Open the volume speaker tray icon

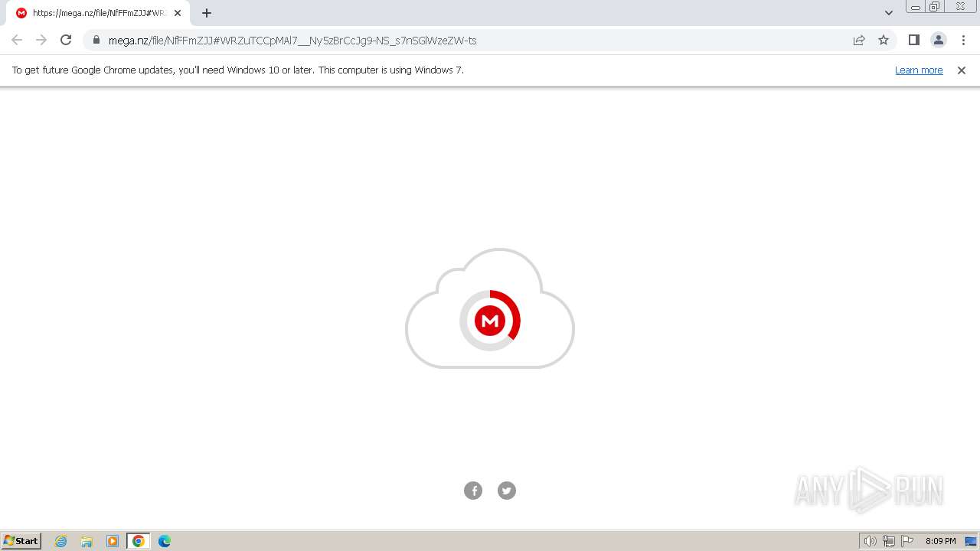(870, 541)
